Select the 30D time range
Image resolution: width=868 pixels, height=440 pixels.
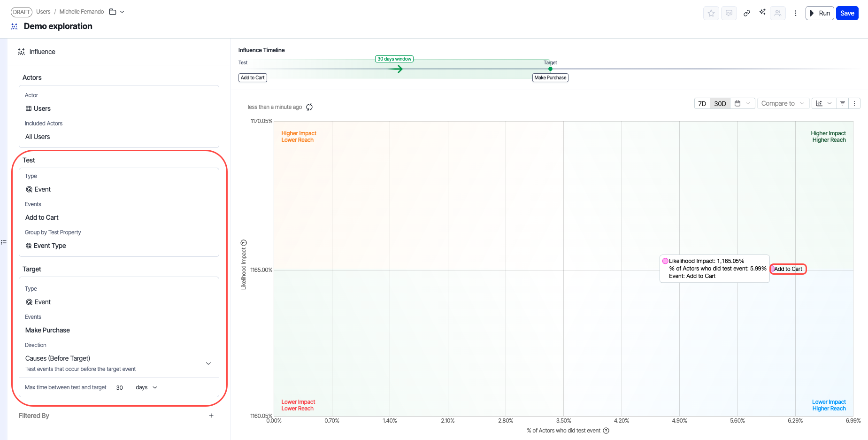(x=720, y=104)
